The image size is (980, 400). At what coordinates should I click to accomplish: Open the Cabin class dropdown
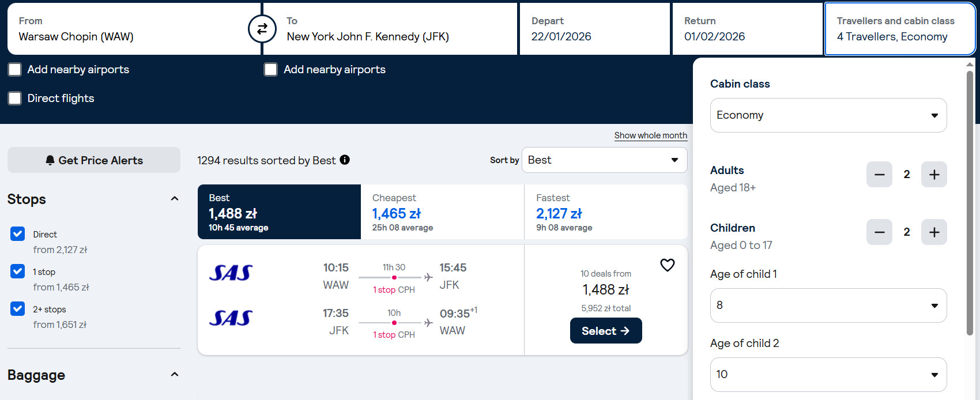828,115
